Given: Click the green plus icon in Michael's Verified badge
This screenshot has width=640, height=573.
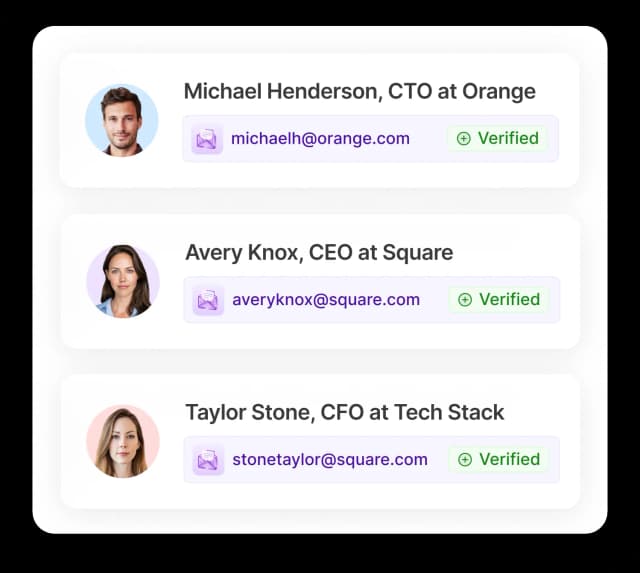Looking at the screenshot, I should [464, 139].
